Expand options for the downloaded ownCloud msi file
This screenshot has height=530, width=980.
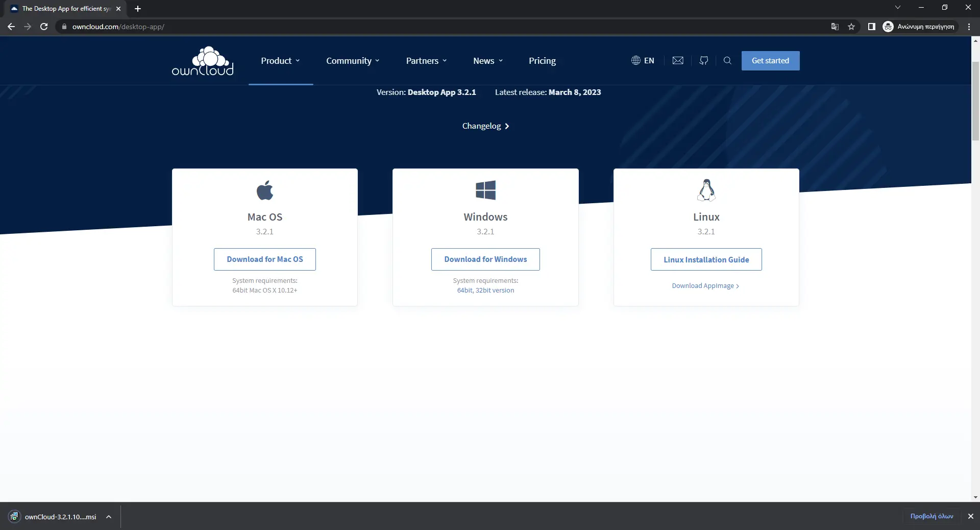point(109,517)
